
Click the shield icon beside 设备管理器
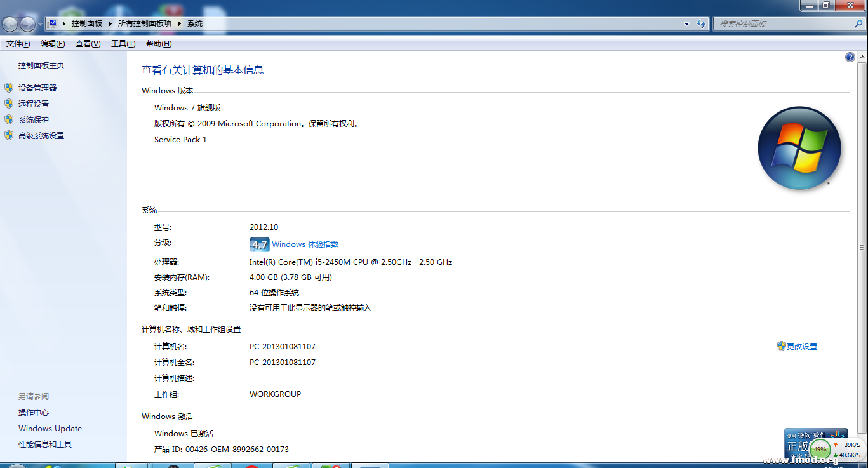coord(9,88)
